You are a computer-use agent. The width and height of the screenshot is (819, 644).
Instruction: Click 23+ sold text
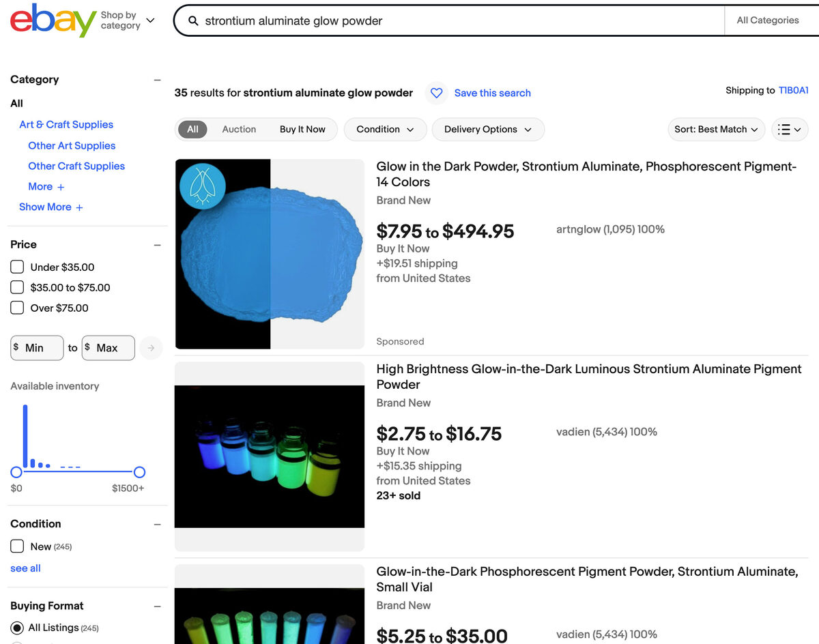pos(399,496)
